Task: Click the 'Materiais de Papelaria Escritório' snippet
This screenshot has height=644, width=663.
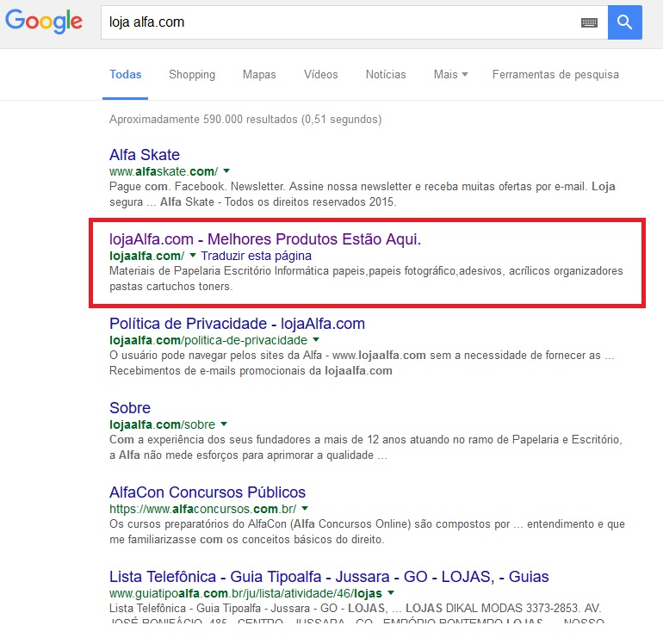Action: (x=366, y=279)
